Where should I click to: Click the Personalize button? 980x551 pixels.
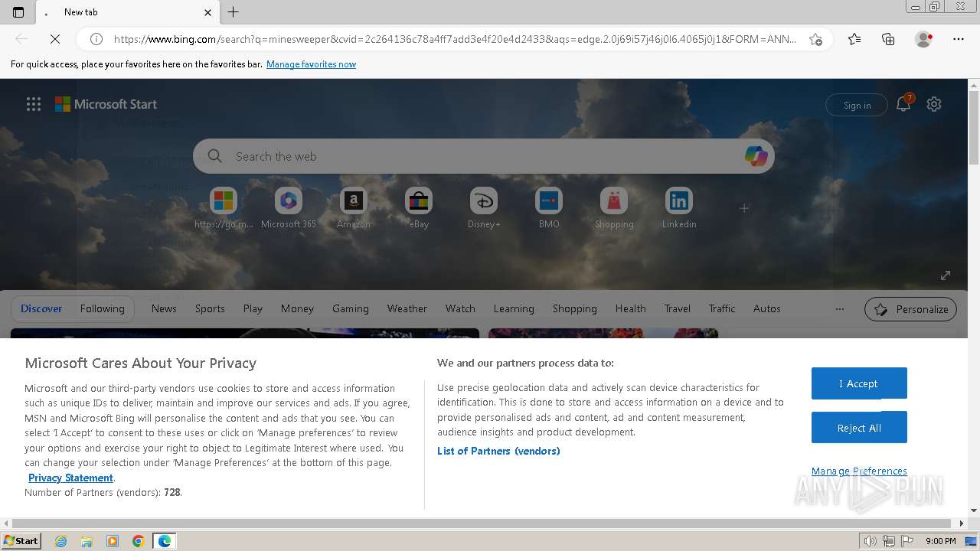(910, 309)
